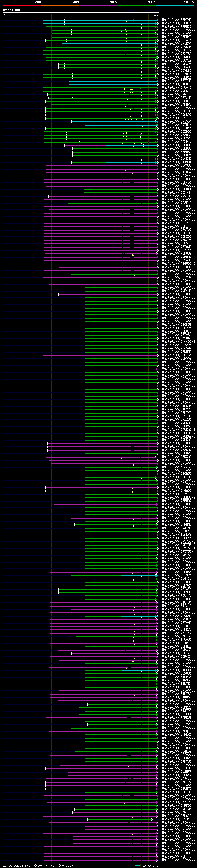
Task: Select hit label UniRef100_A7RXA3
Action: (177, 457)
